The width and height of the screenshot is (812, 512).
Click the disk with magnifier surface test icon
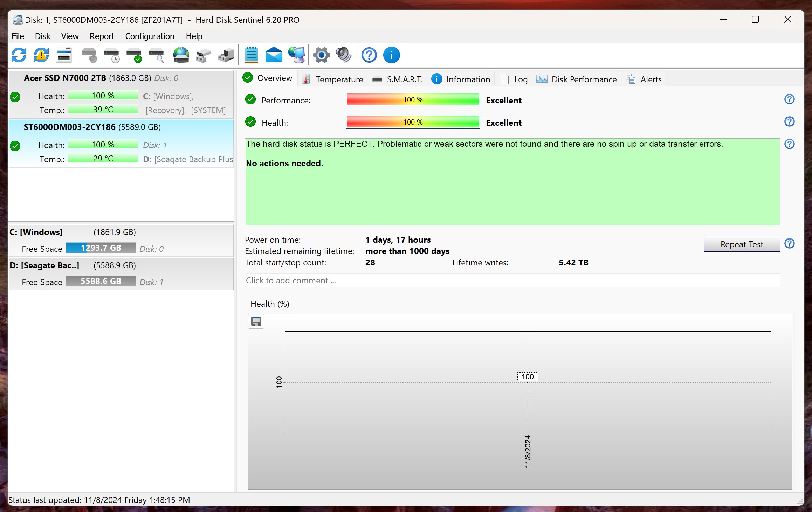(157, 55)
